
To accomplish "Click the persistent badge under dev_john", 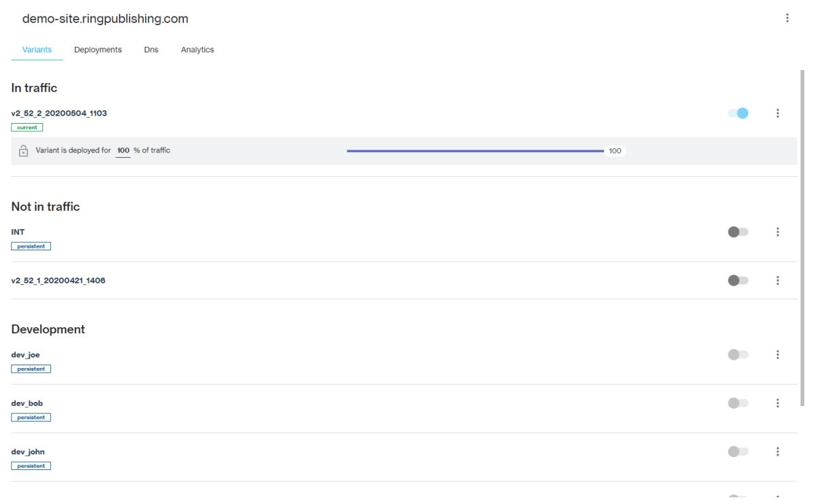I will tap(31, 466).
